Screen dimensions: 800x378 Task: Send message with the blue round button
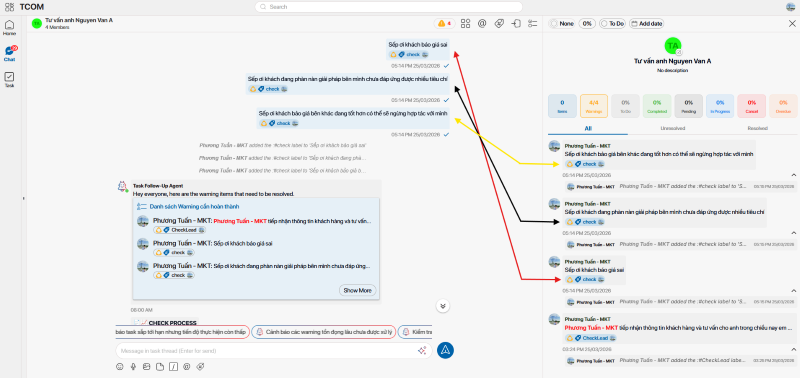click(x=445, y=350)
